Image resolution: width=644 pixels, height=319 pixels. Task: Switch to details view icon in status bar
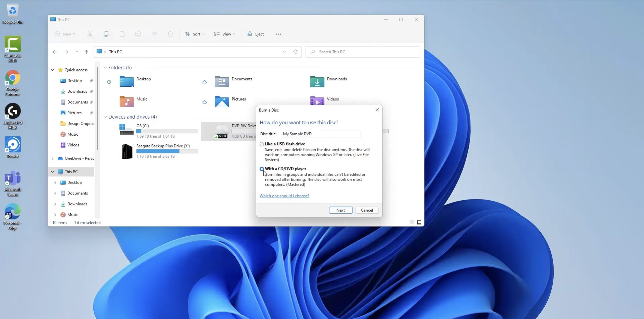(x=412, y=222)
